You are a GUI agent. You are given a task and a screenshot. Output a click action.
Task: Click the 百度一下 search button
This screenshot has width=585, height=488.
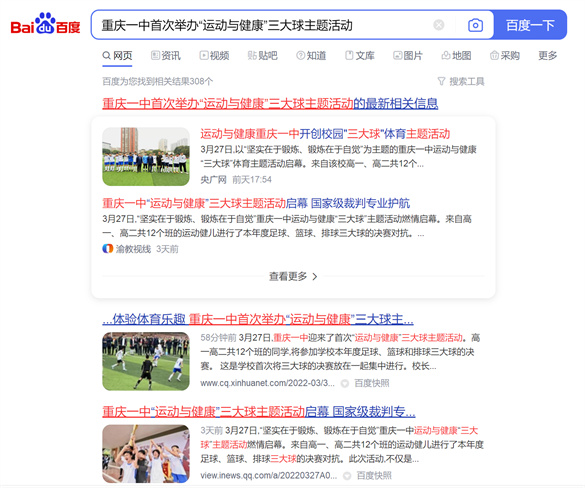[530, 25]
